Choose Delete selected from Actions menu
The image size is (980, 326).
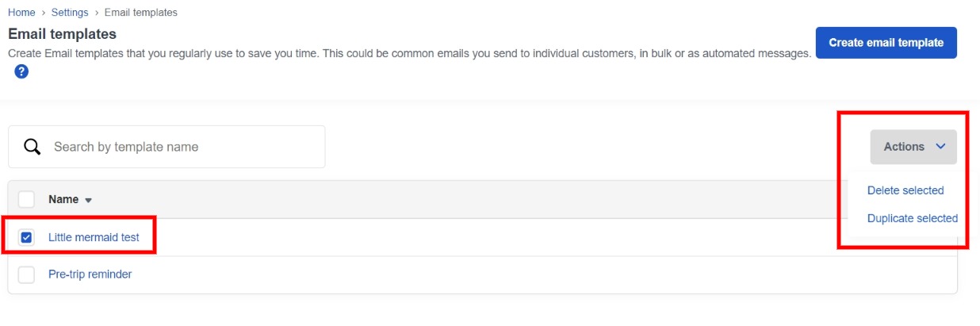(x=905, y=190)
